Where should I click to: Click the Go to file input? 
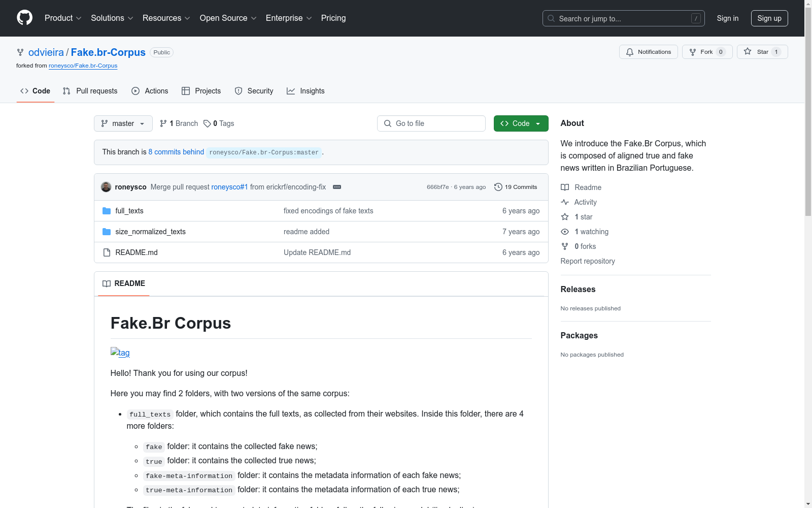click(x=431, y=123)
